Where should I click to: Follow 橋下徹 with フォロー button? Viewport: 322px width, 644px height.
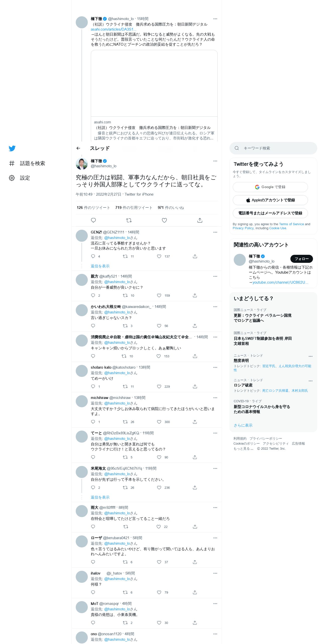[301, 259]
